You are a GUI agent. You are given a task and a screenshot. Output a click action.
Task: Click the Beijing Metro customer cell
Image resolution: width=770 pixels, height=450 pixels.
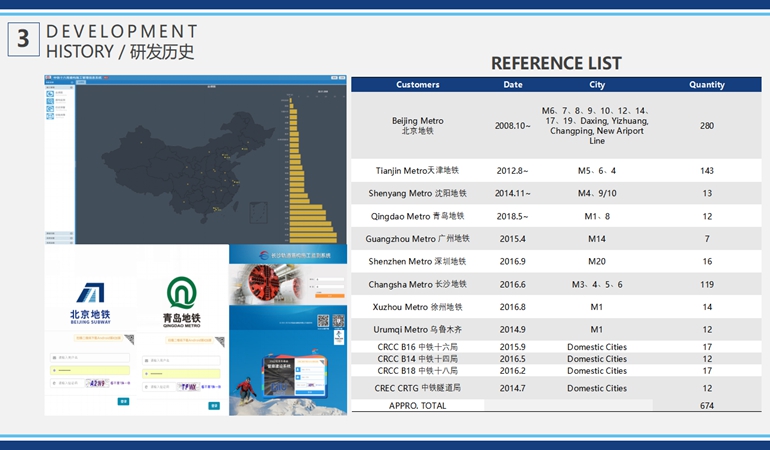(x=417, y=125)
